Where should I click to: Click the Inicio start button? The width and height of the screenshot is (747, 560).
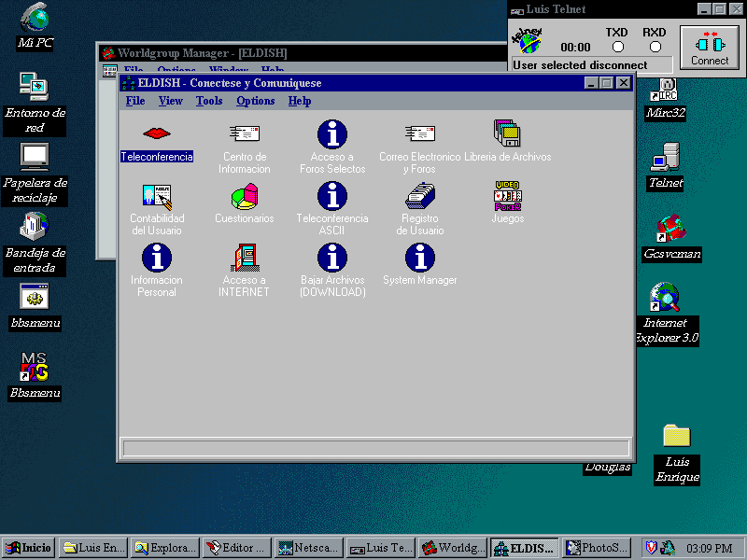coord(29,548)
